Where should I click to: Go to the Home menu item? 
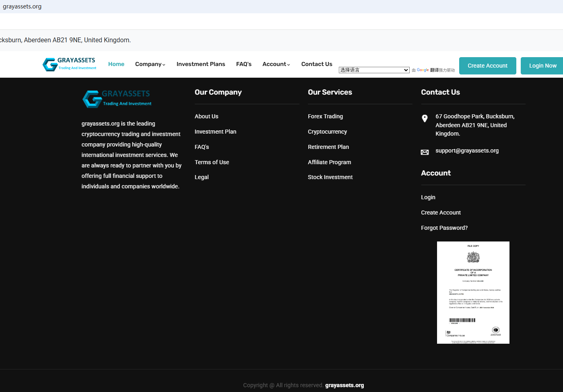(116, 64)
